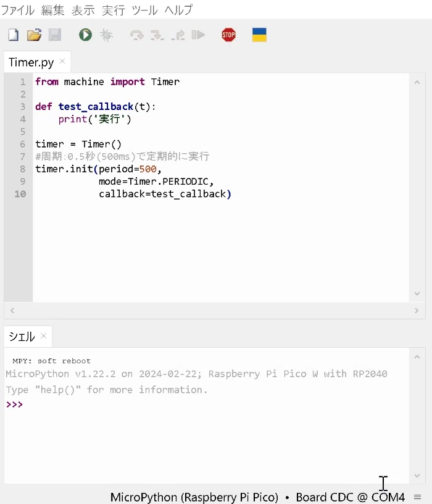
Task: Open the ツール menu
Action: coord(144,10)
